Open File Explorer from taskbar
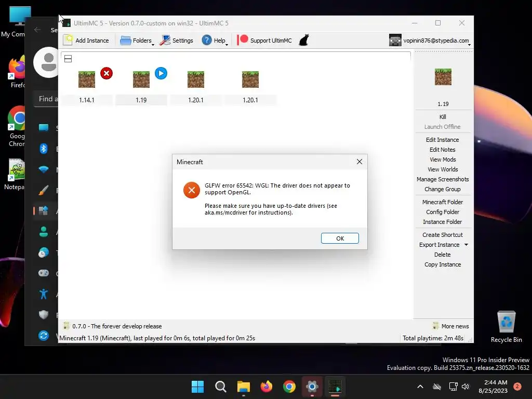532x399 pixels. point(243,387)
